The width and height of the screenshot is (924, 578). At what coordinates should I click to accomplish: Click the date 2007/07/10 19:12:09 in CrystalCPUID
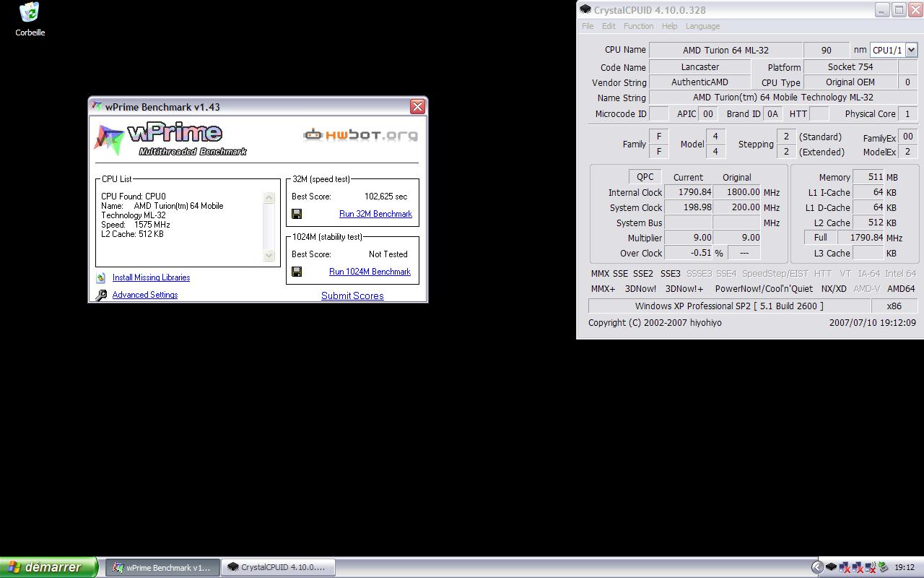coord(872,323)
